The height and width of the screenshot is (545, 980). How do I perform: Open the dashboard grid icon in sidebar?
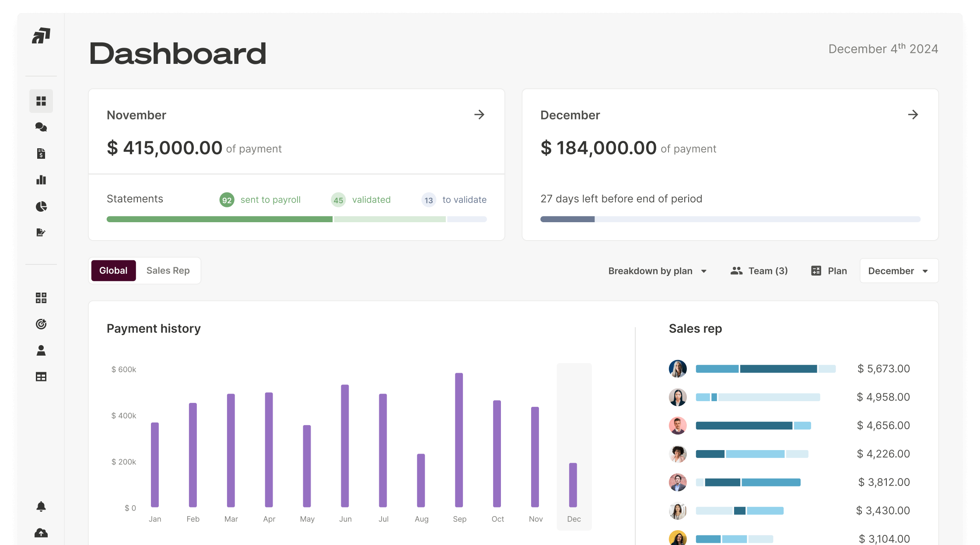[41, 101]
